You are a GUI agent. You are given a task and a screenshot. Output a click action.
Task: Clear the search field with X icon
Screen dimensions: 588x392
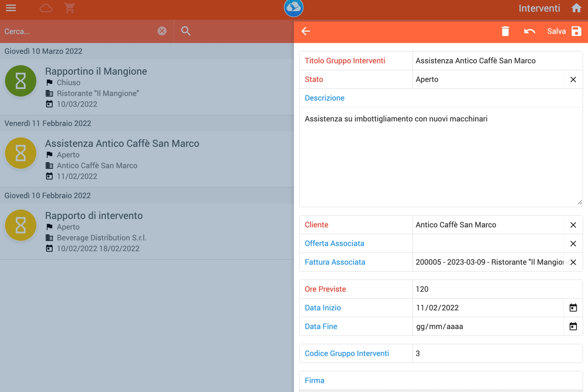(162, 31)
